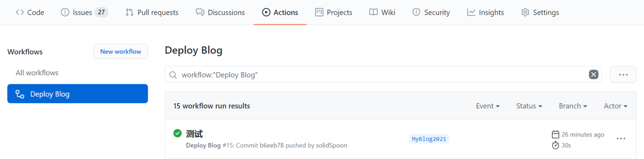Screen dimensions: 644x159
Task: Expand the Branch filter dropdown
Action: point(573,106)
